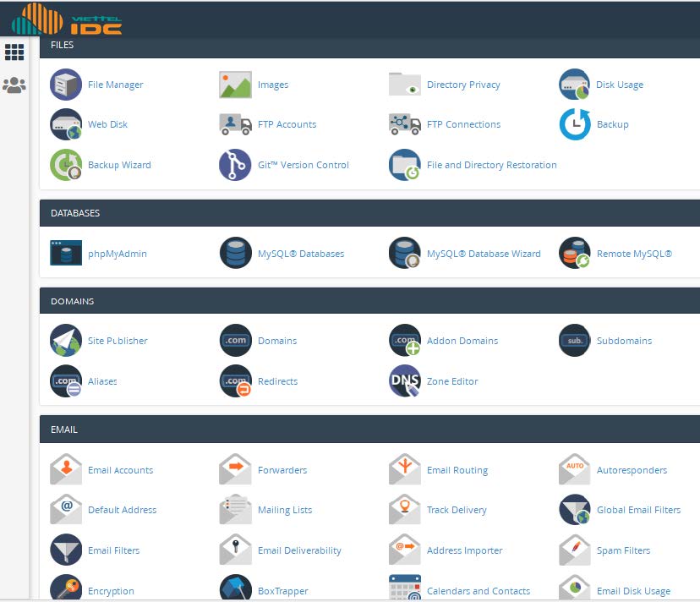The image size is (700, 602).
Task: Open the Addon Domains link
Action: (462, 341)
